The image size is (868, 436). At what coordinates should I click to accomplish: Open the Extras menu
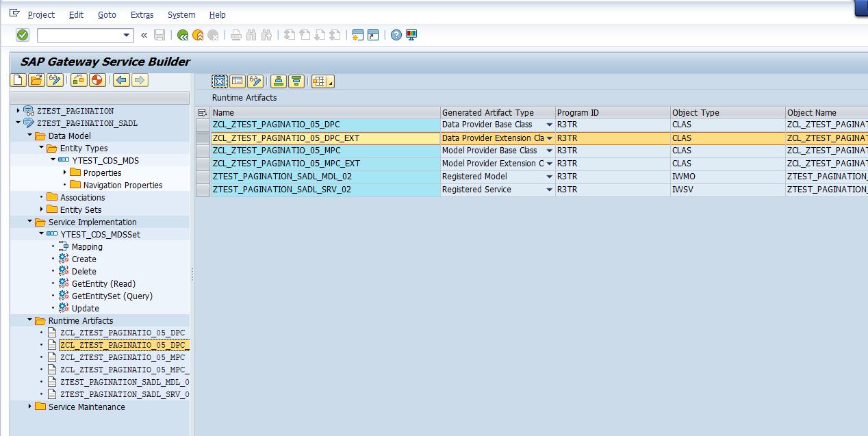(141, 14)
